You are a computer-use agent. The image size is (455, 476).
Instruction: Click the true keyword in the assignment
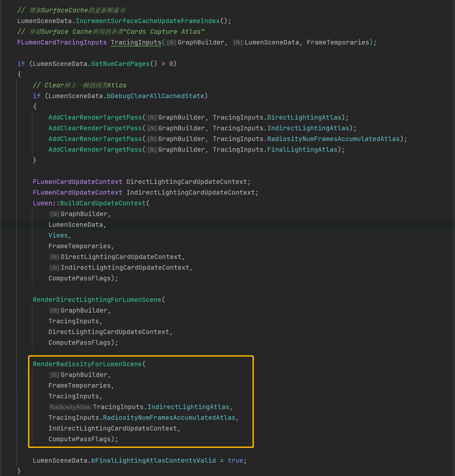coord(235,461)
